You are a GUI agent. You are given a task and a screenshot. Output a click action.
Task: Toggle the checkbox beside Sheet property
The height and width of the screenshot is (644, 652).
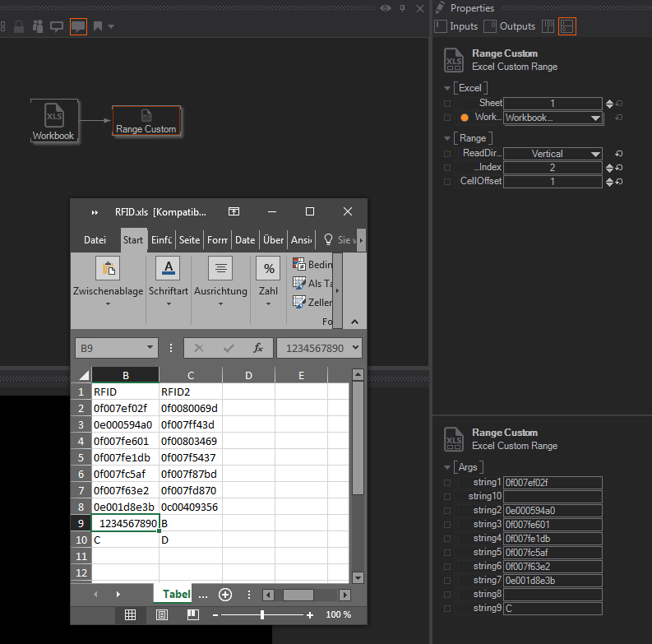pyautogui.click(x=447, y=104)
